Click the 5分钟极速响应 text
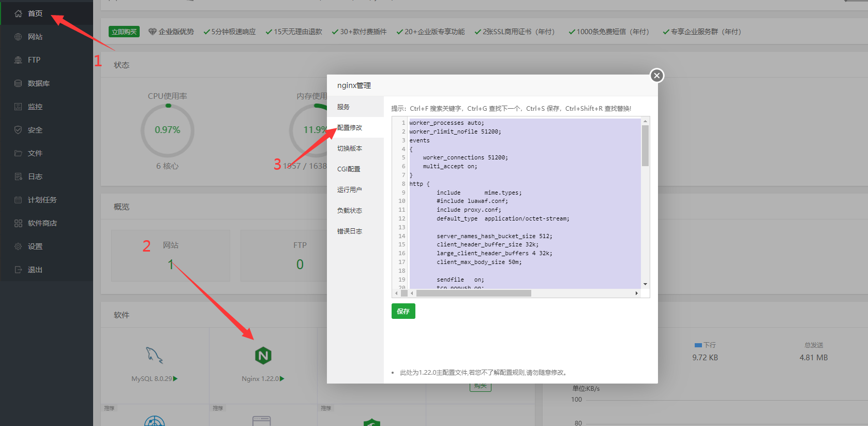 pos(234,32)
